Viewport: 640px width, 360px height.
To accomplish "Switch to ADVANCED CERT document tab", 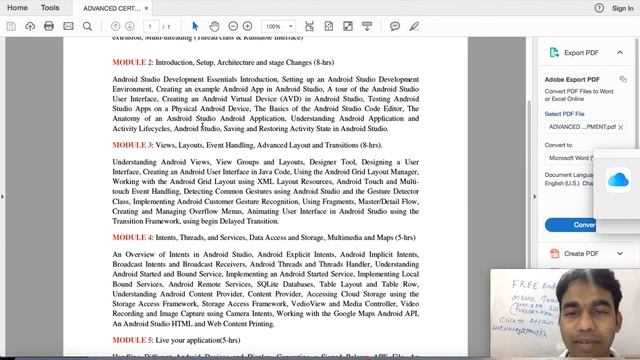I will point(111,8).
